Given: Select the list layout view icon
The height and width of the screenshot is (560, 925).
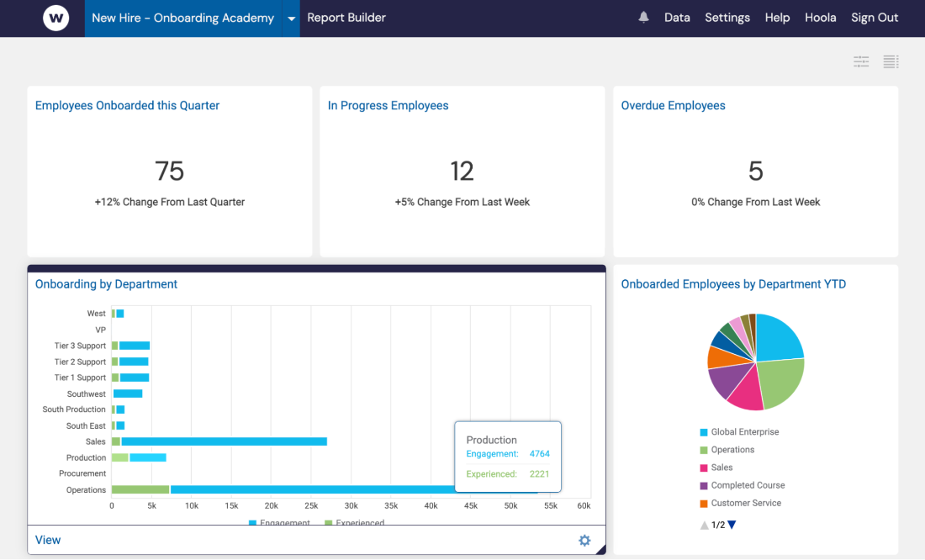Looking at the screenshot, I should pos(891,61).
